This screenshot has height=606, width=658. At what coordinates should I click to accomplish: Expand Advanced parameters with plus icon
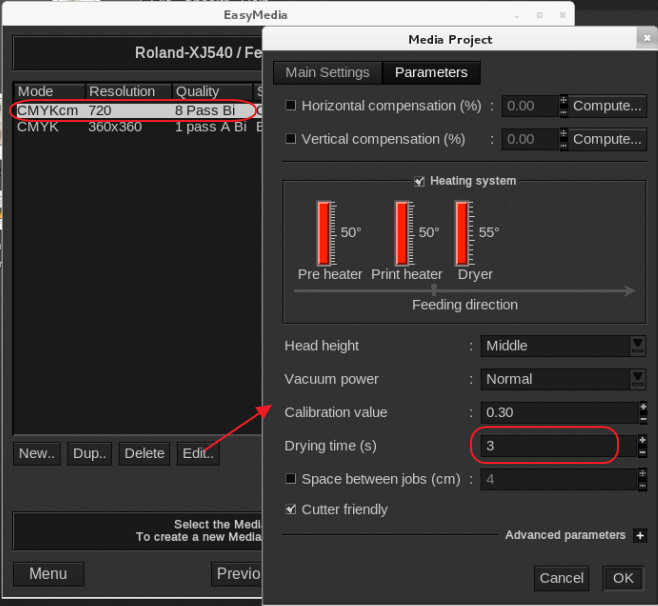[x=640, y=536]
